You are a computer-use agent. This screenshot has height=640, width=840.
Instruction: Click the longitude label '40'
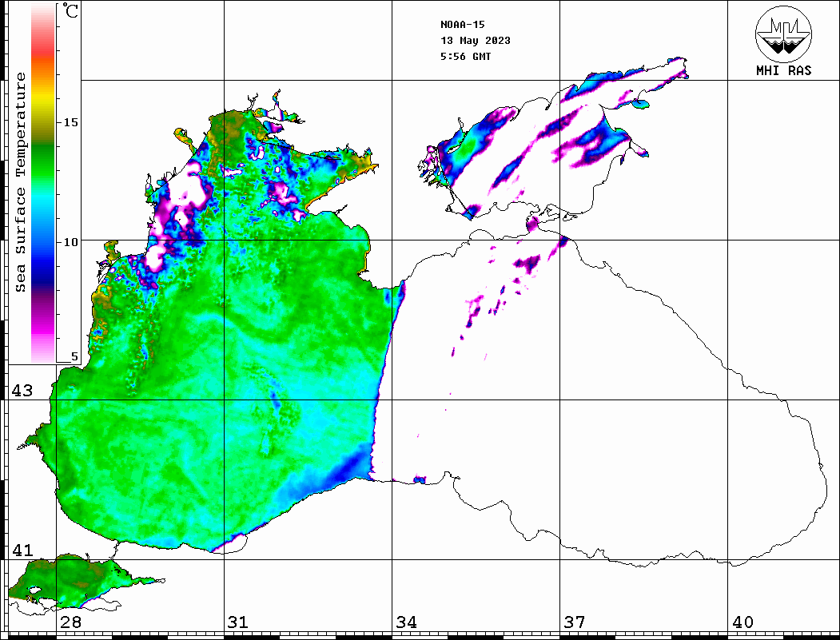click(x=742, y=622)
